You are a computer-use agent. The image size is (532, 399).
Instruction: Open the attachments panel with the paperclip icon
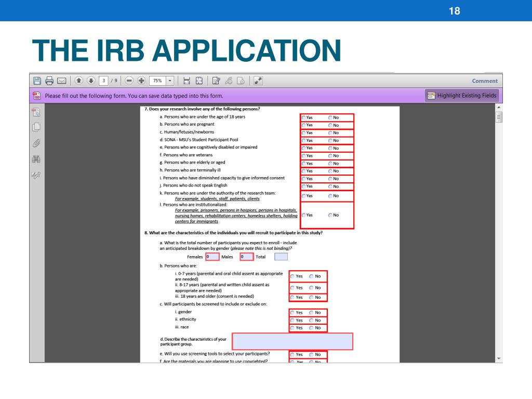click(36, 142)
